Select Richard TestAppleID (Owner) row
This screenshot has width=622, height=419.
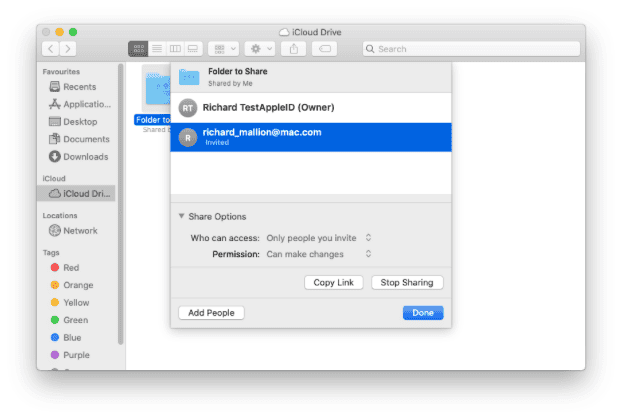click(311, 108)
